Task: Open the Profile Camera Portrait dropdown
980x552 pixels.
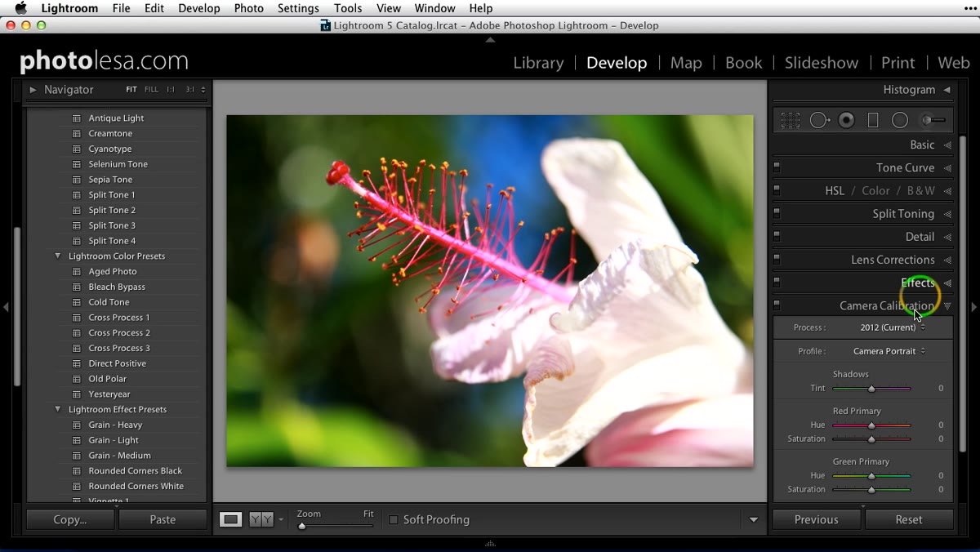Action: click(889, 351)
